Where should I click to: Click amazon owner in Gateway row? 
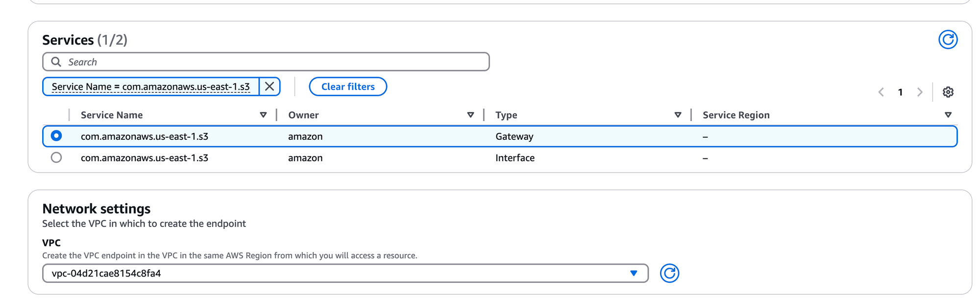point(305,136)
